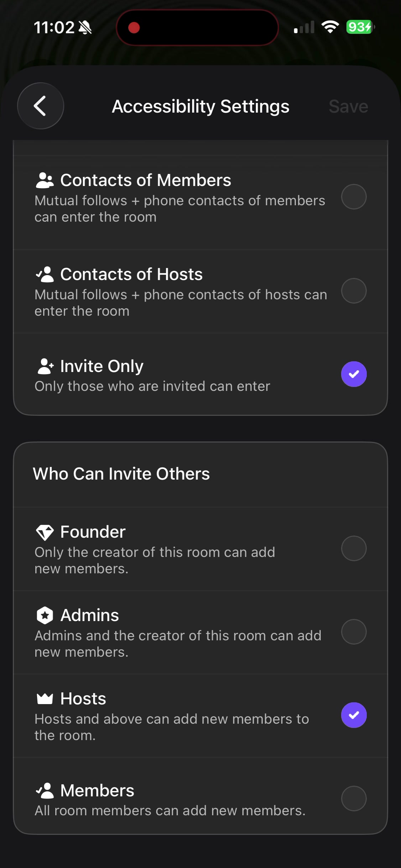
Task: Select the Contacts of Members radio button
Action: pyautogui.click(x=354, y=197)
